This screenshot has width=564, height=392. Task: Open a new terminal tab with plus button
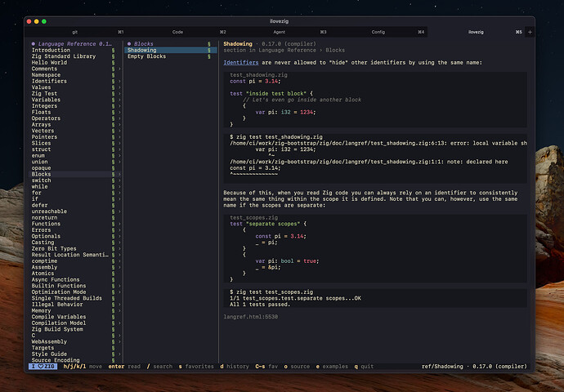click(530, 32)
